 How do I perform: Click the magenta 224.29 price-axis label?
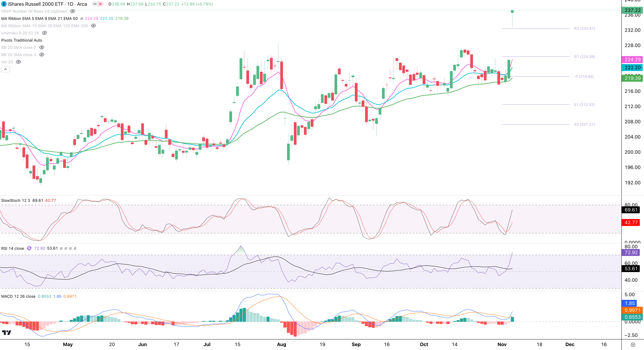tap(633, 60)
